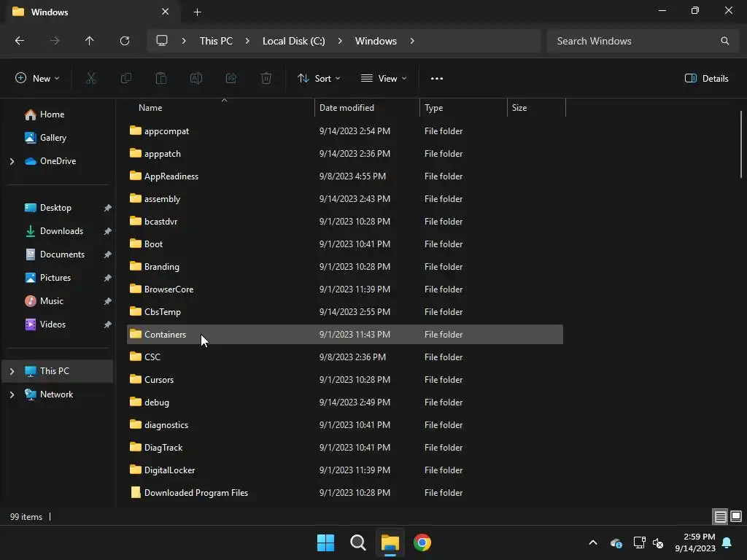The width and height of the screenshot is (747, 560).
Task: Open the Sort dropdown
Action: coord(319,79)
